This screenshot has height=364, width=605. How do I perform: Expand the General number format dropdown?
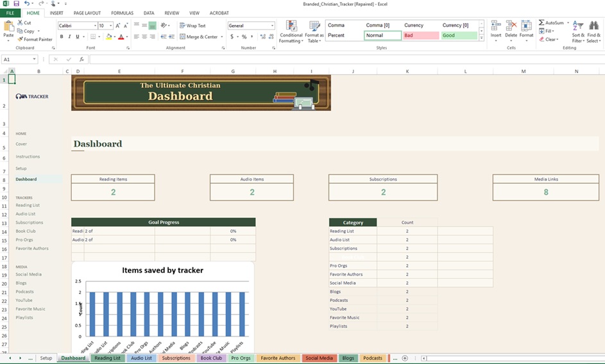272,26
